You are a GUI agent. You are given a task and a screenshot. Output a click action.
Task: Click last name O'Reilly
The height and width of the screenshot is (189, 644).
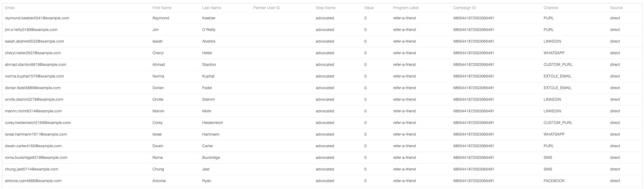pos(209,30)
